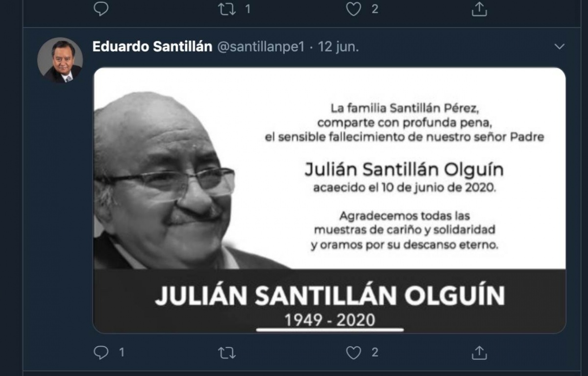588x376 pixels.
Task: Retweet the Julián Santillán Olguín obituary tweet
Action: 227,352
